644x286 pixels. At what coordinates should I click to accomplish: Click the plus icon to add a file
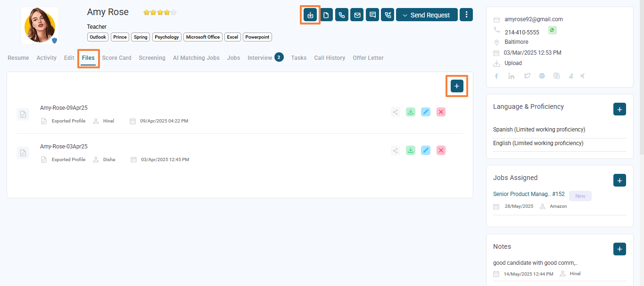[457, 86]
